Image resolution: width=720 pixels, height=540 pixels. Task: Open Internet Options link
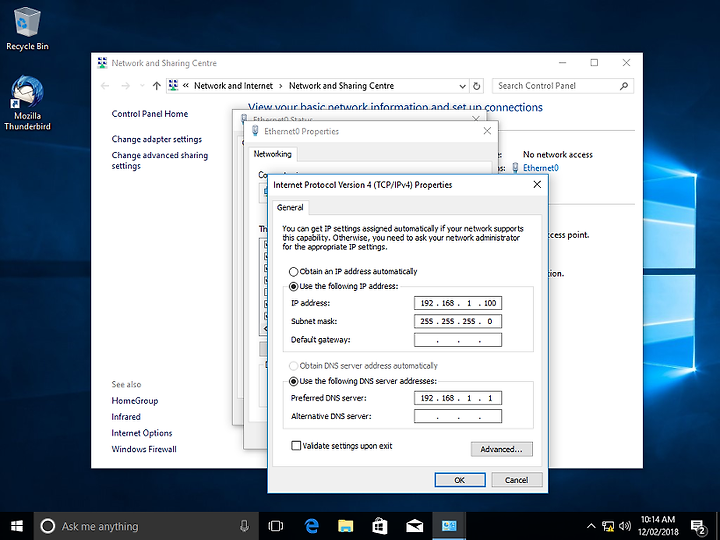[x=141, y=433]
